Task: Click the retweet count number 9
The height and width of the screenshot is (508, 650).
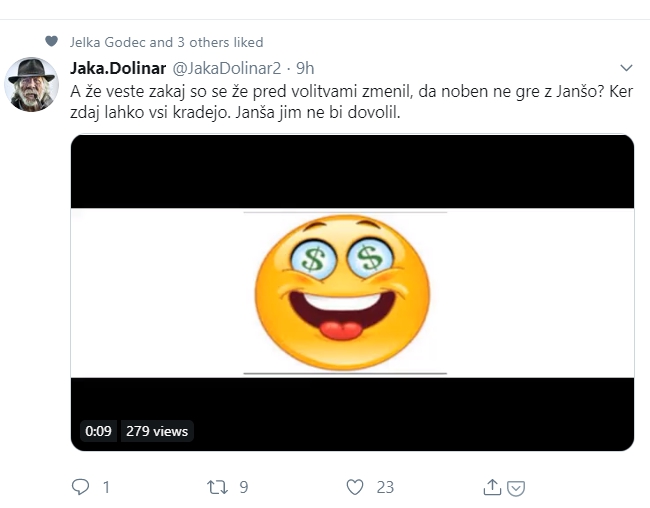Action: [244, 487]
